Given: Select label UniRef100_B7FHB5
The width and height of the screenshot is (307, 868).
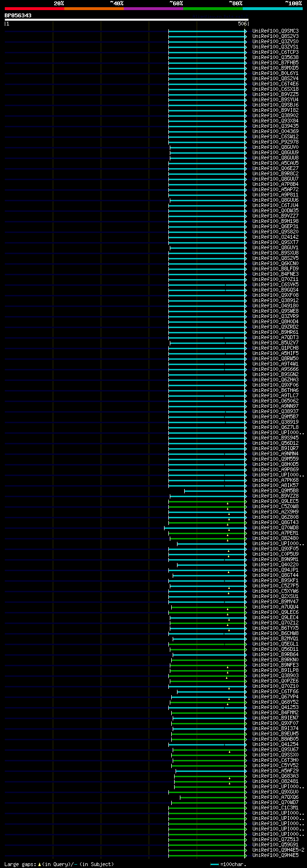Looking at the screenshot, I should coord(275,62).
